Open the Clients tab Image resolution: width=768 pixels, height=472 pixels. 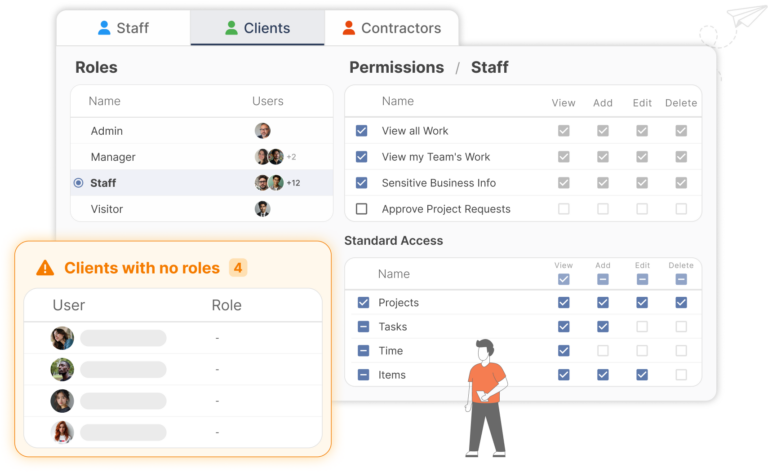coord(257,28)
